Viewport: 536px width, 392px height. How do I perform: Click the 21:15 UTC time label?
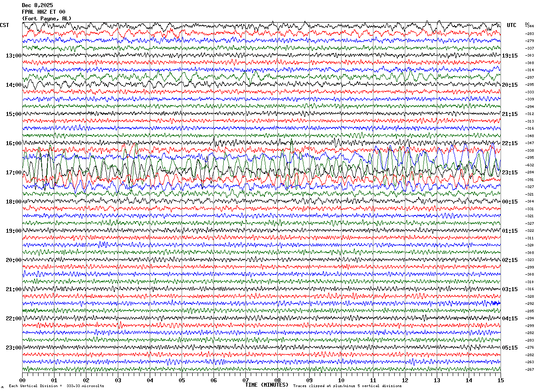[510, 114]
